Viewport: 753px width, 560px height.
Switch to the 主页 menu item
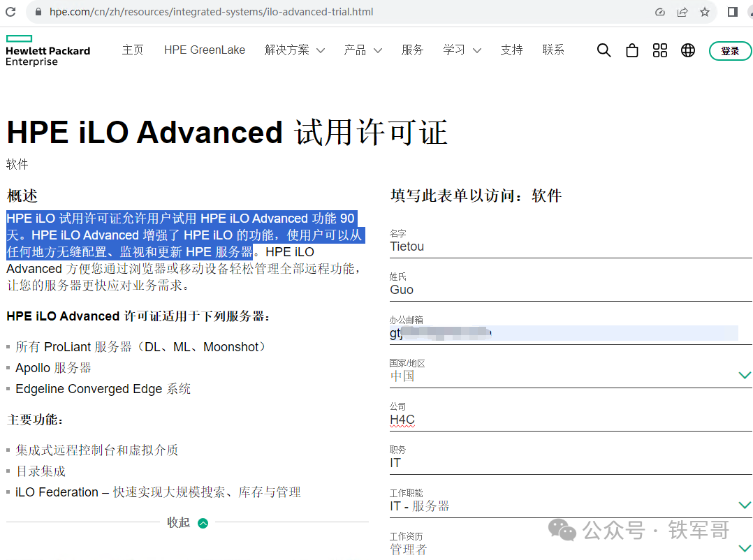(x=133, y=50)
